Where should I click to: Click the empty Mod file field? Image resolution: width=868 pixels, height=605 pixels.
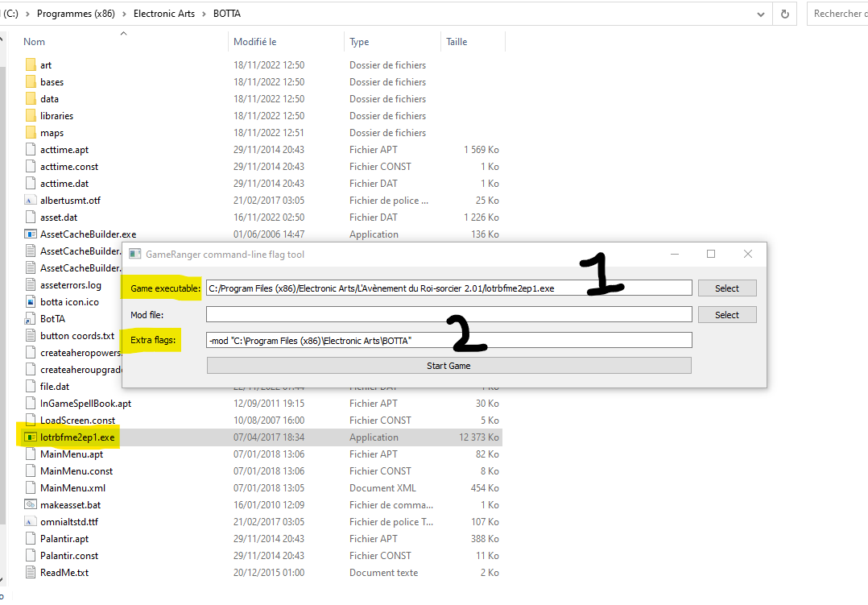[449, 315]
